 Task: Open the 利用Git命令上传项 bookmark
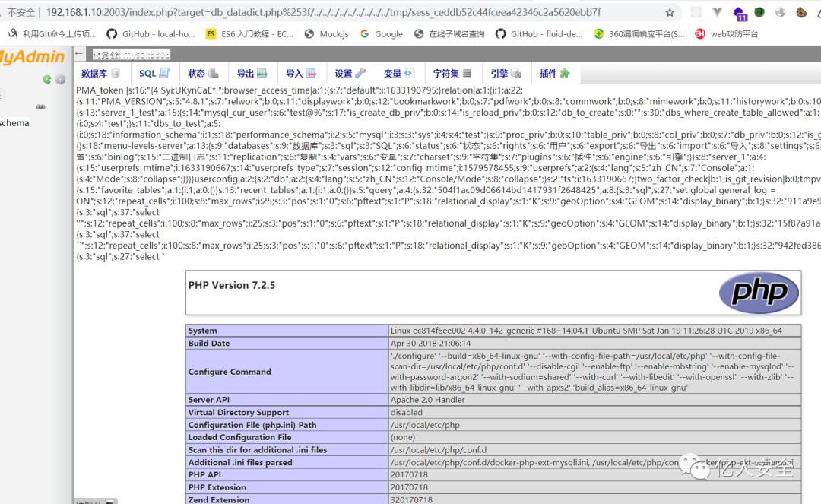52,34
